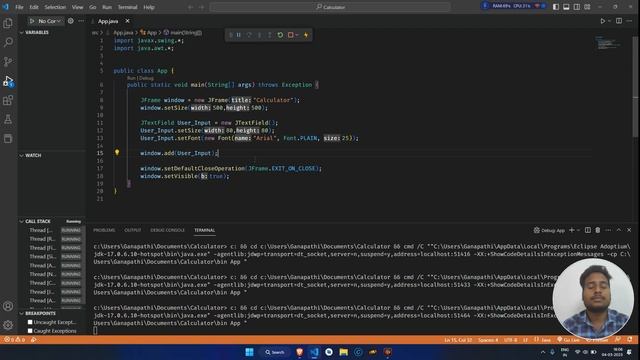640x360 pixels.
Task: Open the new terminal profile dropdown
Action: click(578, 230)
